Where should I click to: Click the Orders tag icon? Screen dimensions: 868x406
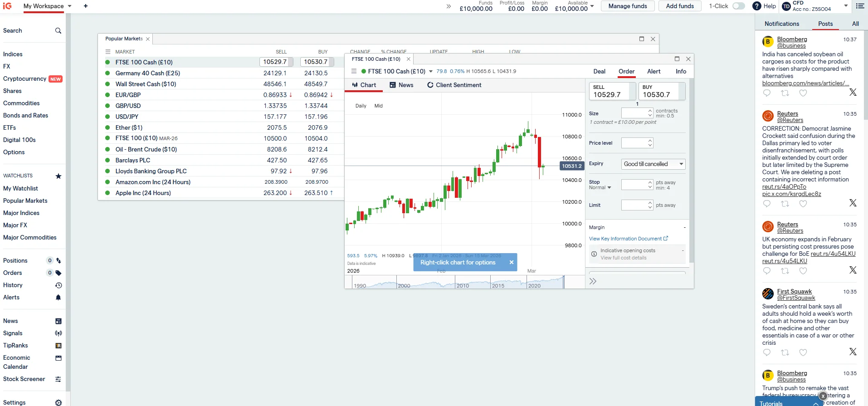tap(59, 273)
